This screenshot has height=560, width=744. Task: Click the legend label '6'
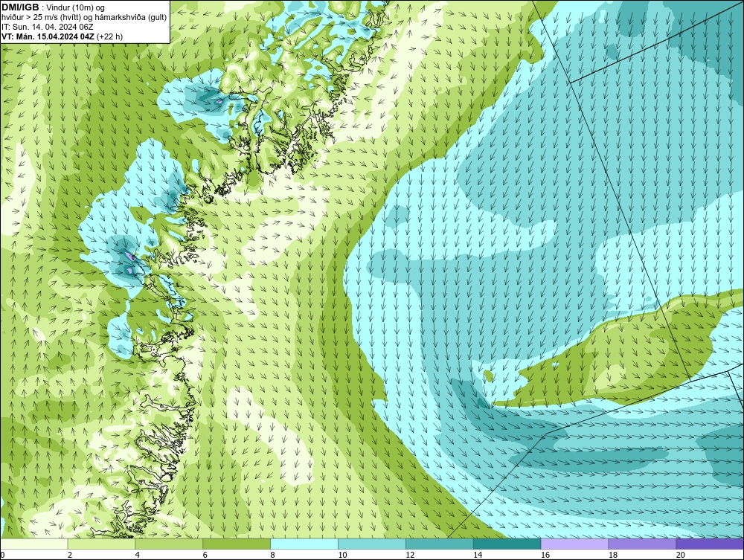pyautogui.click(x=205, y=555)
